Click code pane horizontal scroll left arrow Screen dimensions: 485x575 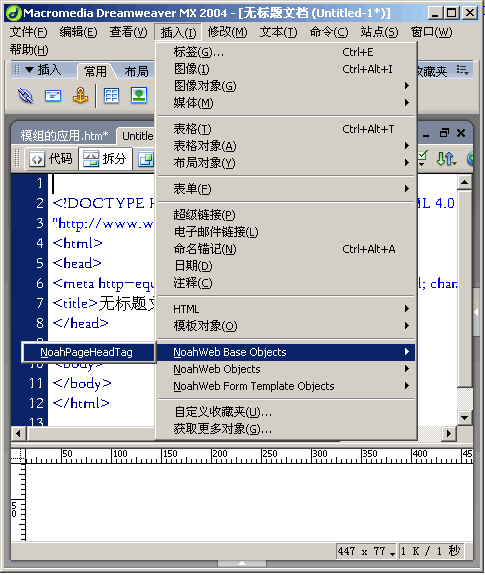click(x=18, y=433)
